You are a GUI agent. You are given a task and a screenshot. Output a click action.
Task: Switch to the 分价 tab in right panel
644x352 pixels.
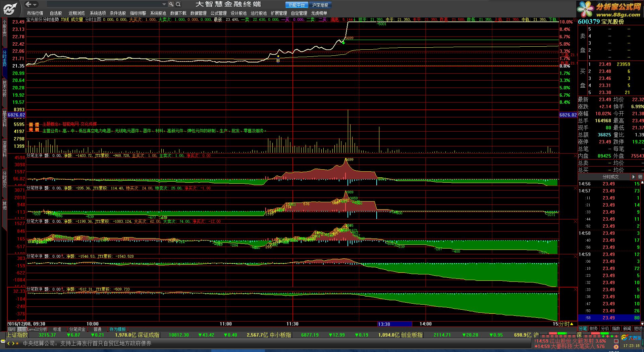click(605, 328)
